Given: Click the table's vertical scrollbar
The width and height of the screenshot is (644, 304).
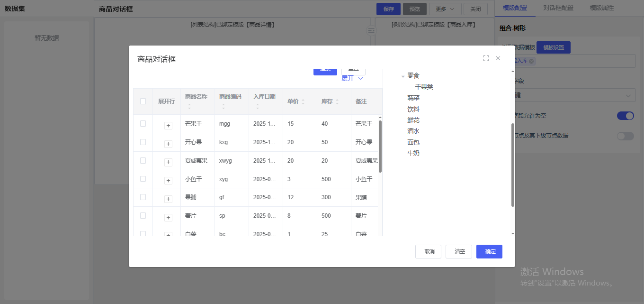Looking at the screenshot, I should click(380, 147).
